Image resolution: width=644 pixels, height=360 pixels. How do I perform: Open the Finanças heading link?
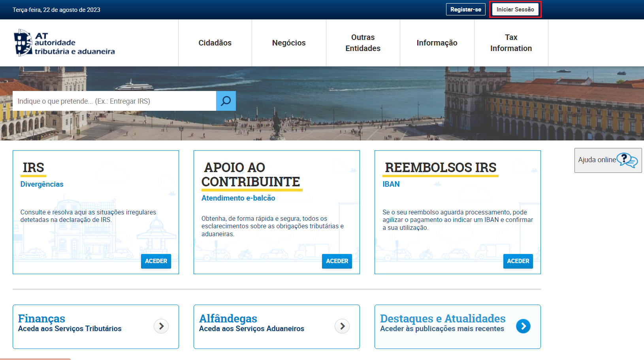pos(41,318)
